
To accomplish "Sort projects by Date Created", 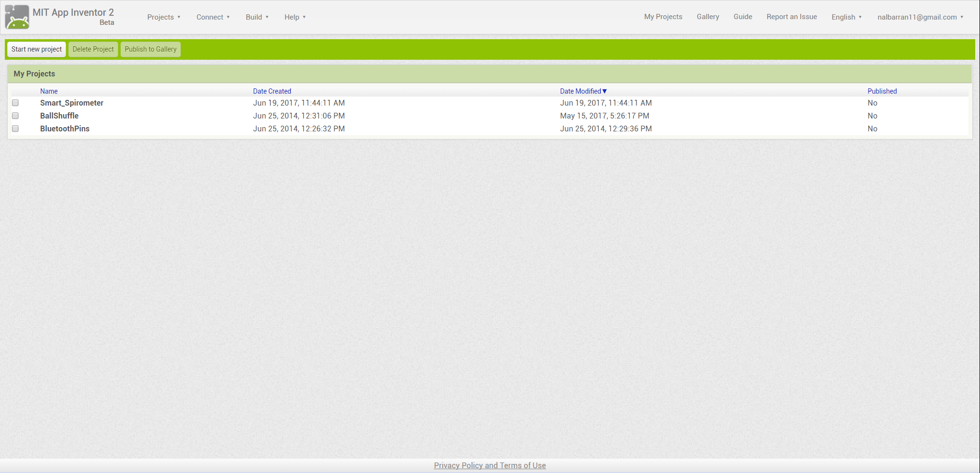I will tap(272, 91).
